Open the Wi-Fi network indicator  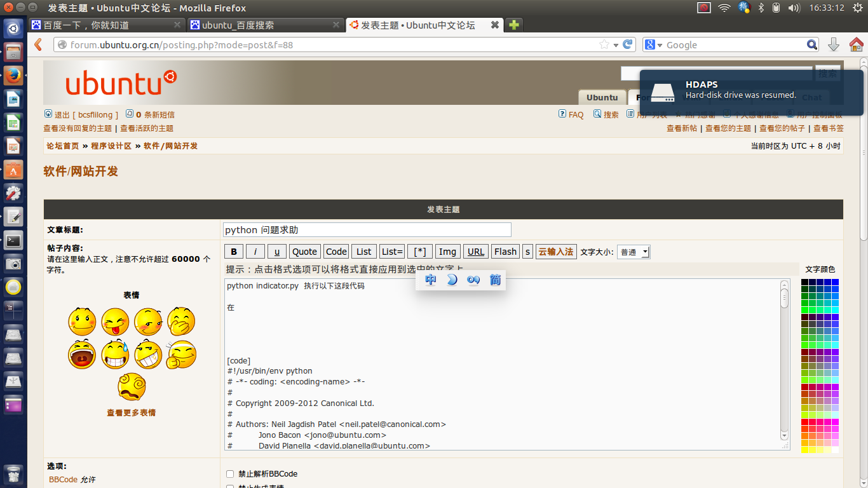pos(724,8)
